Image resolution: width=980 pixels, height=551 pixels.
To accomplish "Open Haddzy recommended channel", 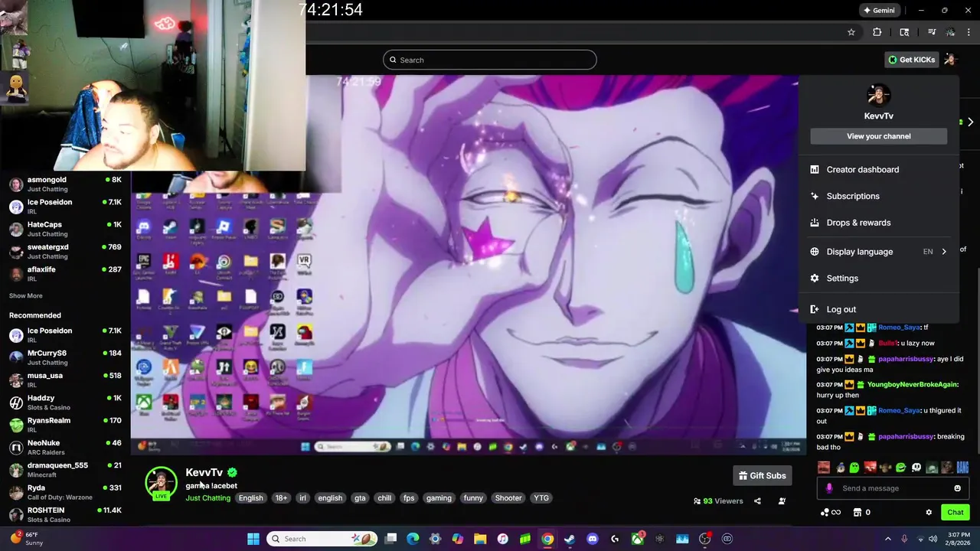I will tap(65, 403).
